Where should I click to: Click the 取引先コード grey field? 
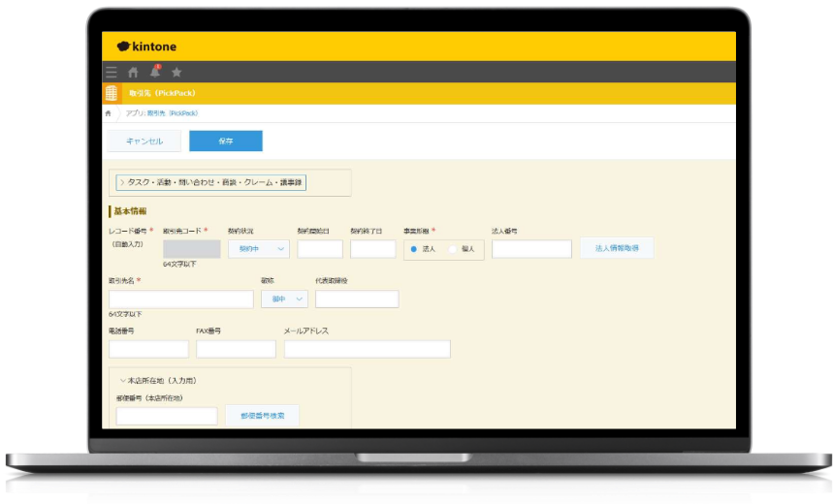coord(191,249)
